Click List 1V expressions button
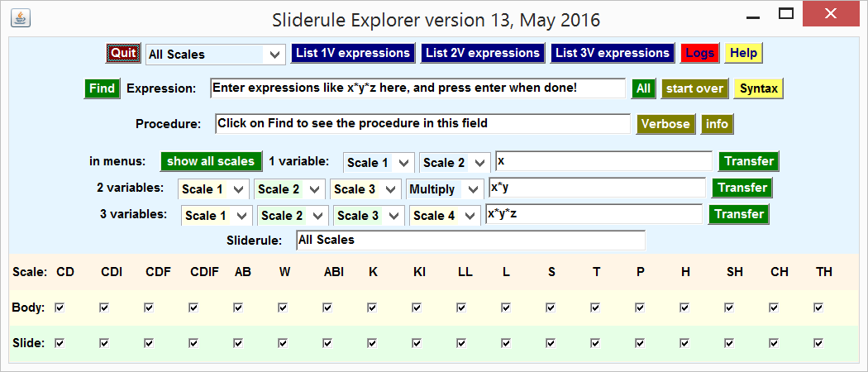This screenshot has width=868, height=372. (x=353, y=53)
